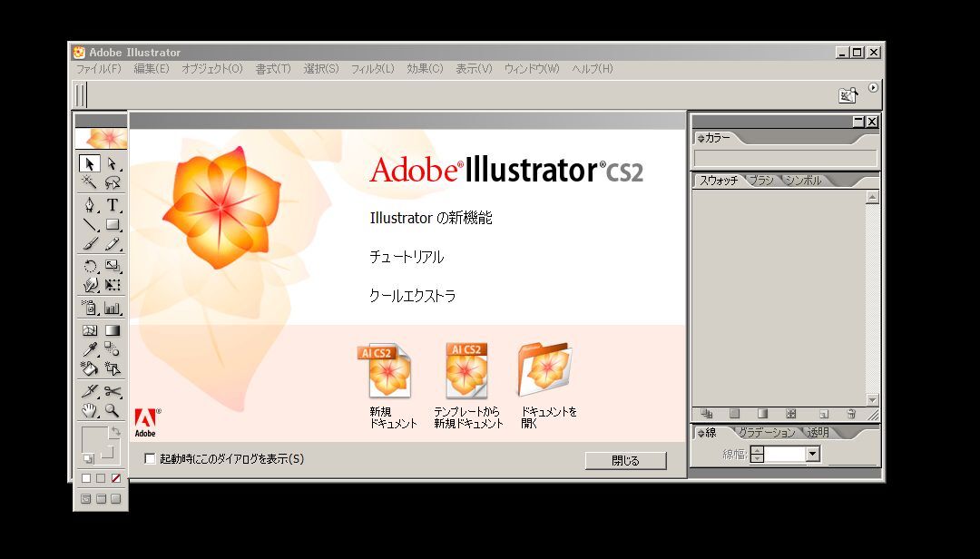Switch to Standard Screen Mode
The width and height of the screenshot is (980, 559).
(x=86, y=499)
